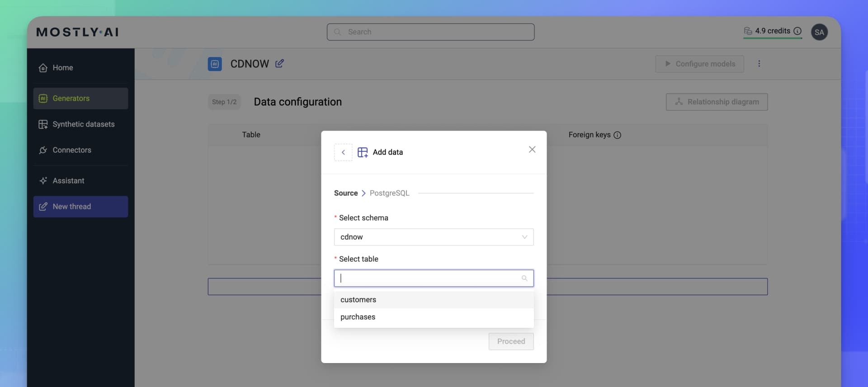Click the blue CDNOW generator icon
868x387 pixels.
(x=215, y=64)
